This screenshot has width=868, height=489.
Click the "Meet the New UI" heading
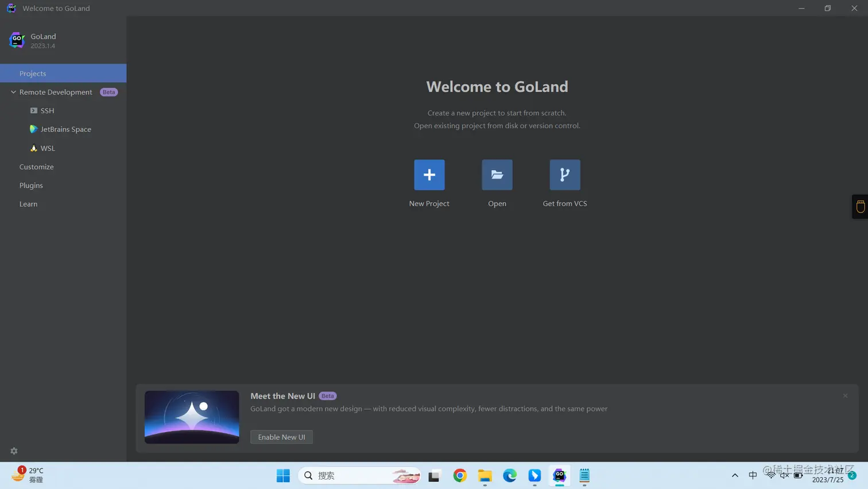tap(282, 396)
